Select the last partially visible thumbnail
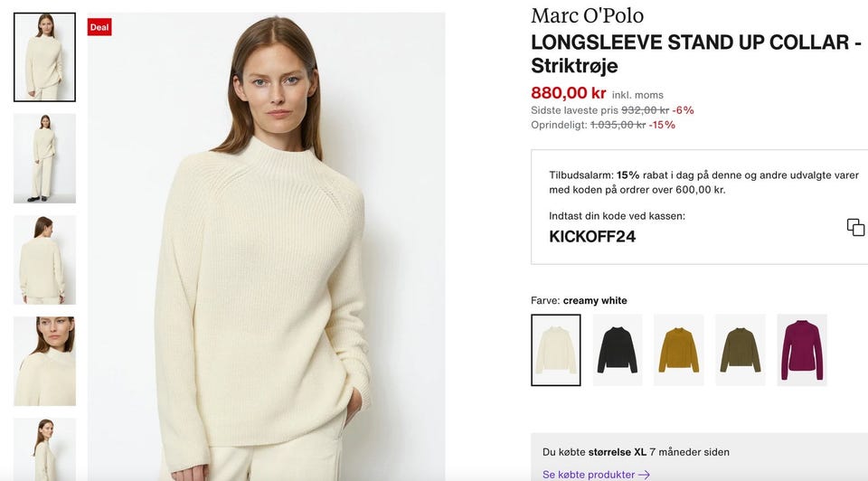 click(44, 449)
